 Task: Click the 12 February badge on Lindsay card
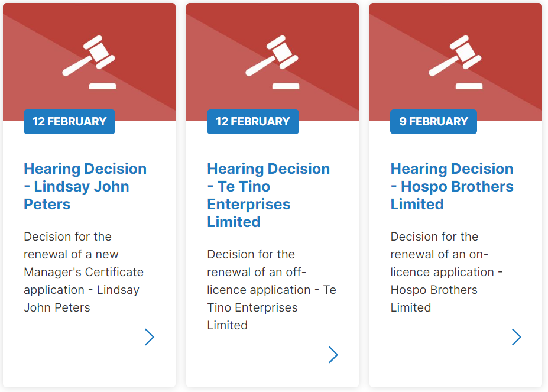coord(70,122)
